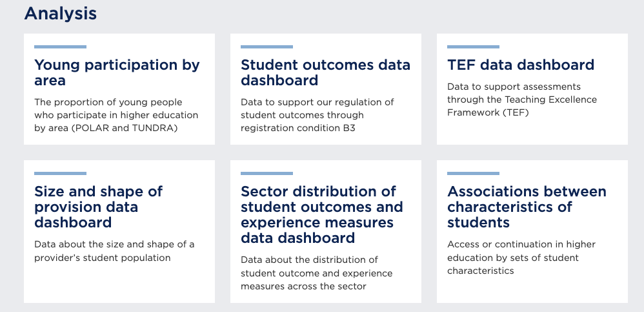Image resolution: width=644 pixels, height=312 pixels.
Task: Click the Access or continuation description text
Action: tap(521, 257)
